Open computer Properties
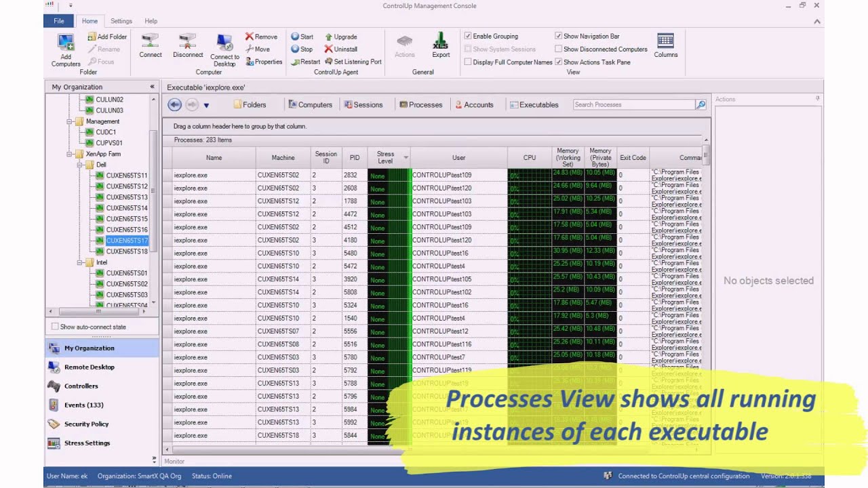Screen dimensions: 868x488 coord(264,62)
